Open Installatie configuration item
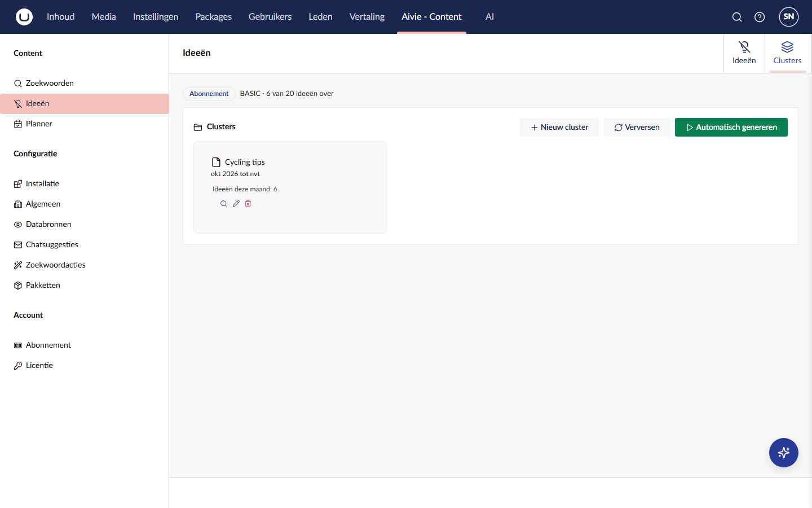 coord(85,184)
